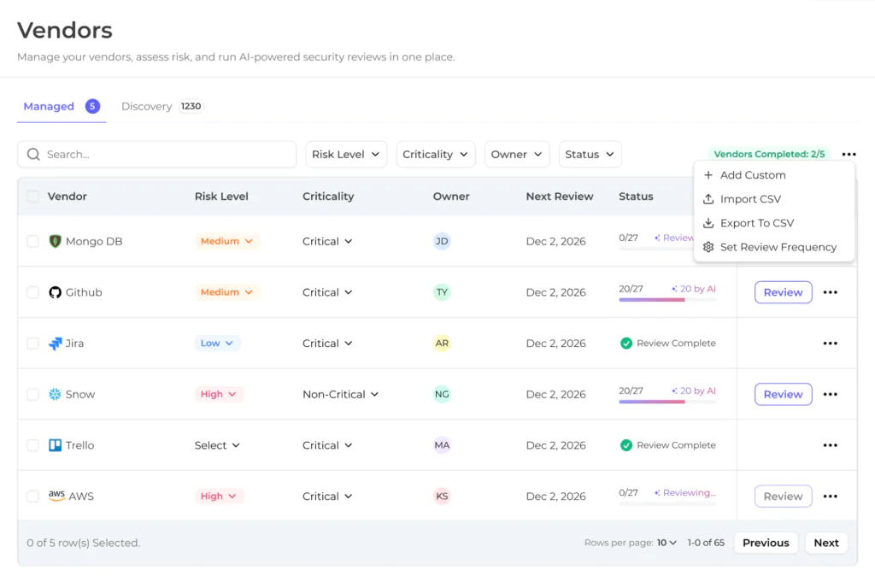Click the Github logo icon

point(55,292)
